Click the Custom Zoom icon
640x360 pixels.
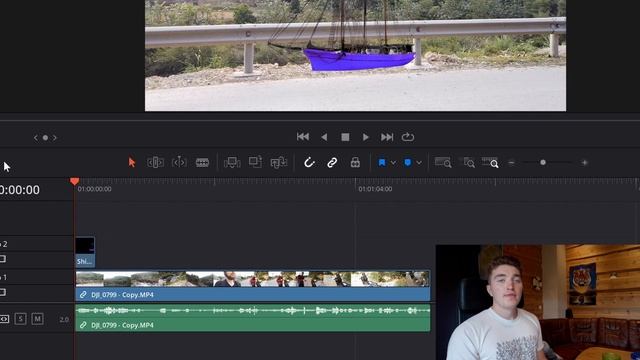point(490,162)
